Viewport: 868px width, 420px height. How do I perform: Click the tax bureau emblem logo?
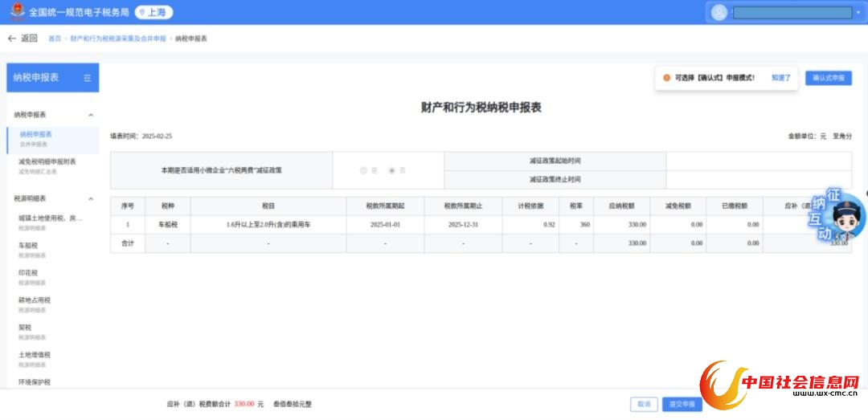pyautogui.click(x=15, y=12)
